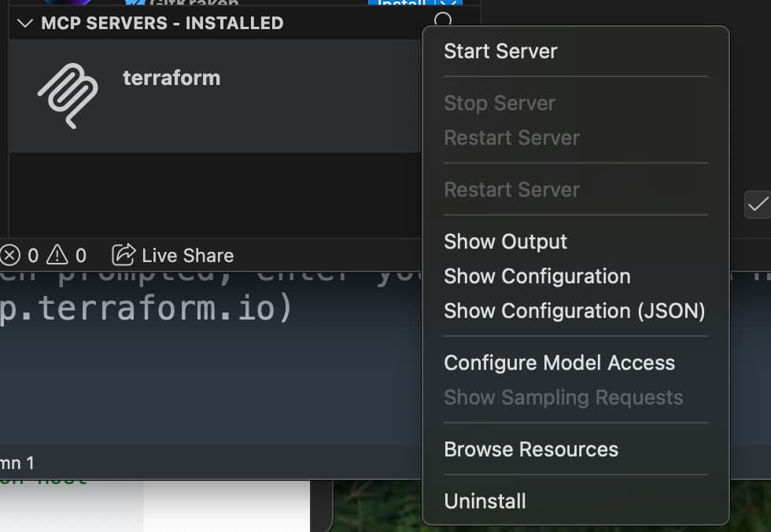
Task: Choose Start Server from the context menu
Action: coord(500,51)
